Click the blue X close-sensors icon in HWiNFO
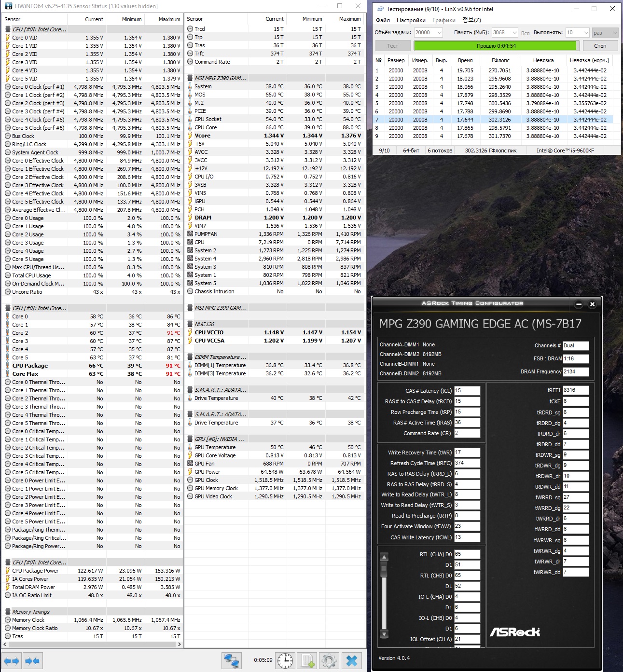Image resolution: width=623 pixels, height=672 pixels. [352, 660]
